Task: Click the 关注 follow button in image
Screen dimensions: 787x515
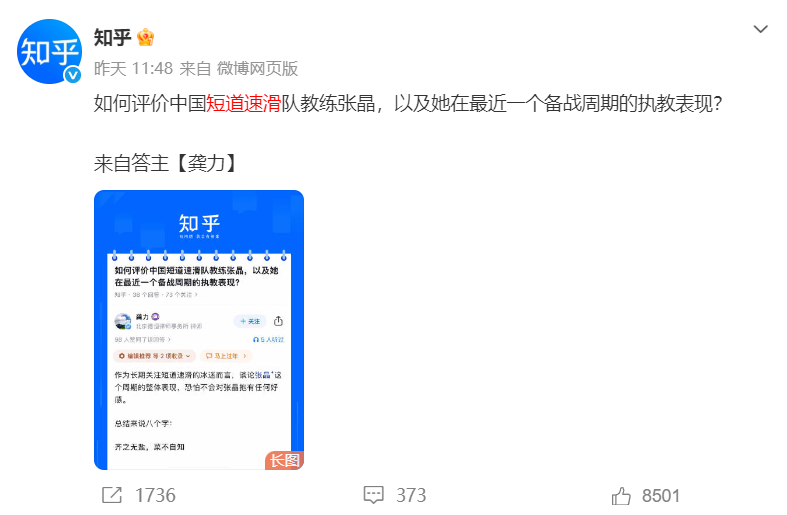Action: (249, 321)
